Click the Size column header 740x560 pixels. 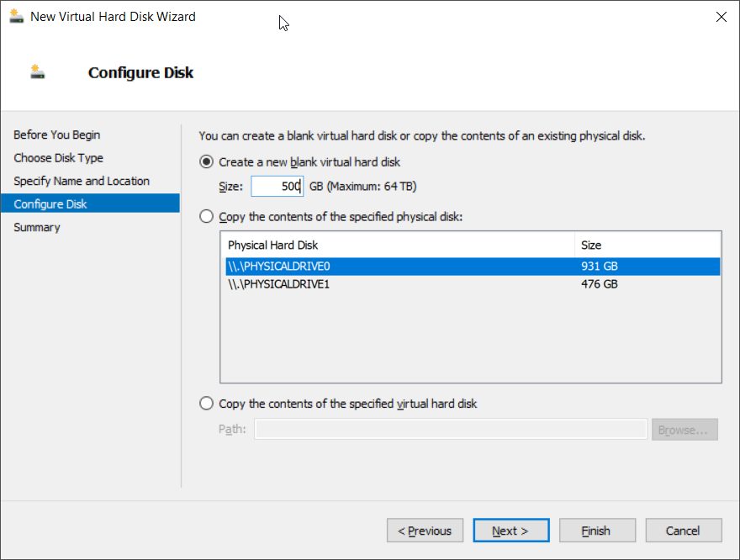click(x=647, y=245)
